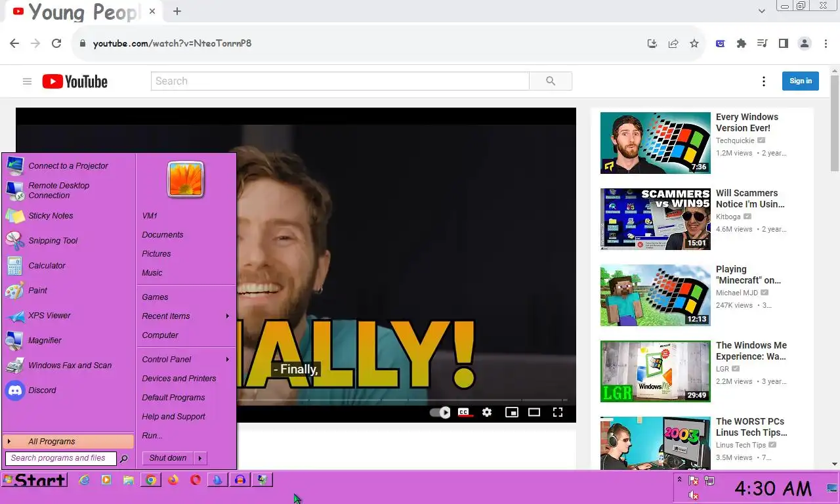The width and height of the screenshot is (840, 504).
Task: Open Music in Start menu
Action: tap(152, 273)
